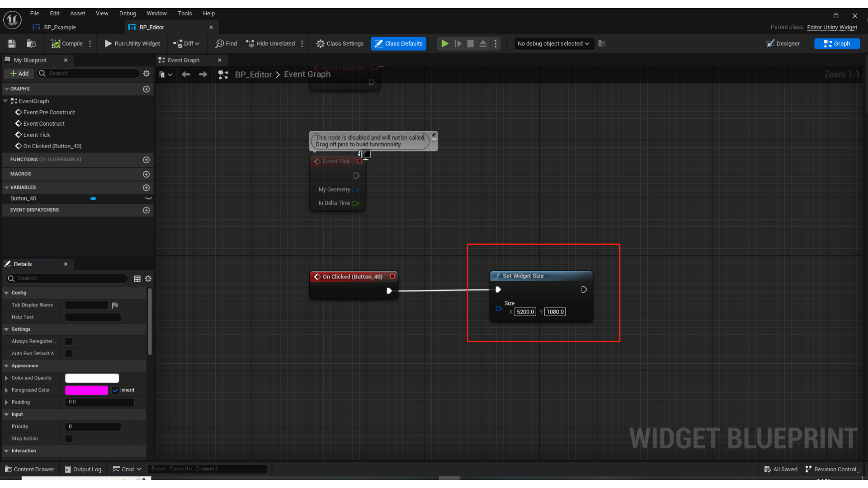
Task: Start play simulation with green Play icon
Action: coord(445,43)
